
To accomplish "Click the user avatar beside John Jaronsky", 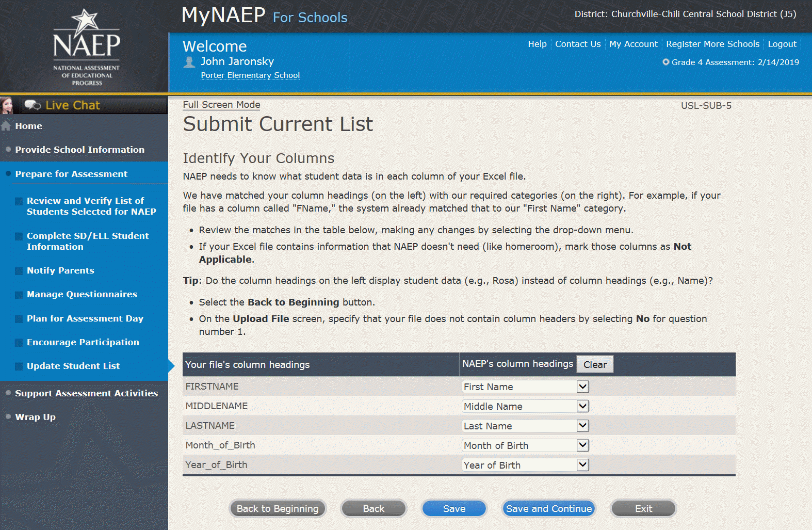I will pyautogui.click(x=189, y=62).
